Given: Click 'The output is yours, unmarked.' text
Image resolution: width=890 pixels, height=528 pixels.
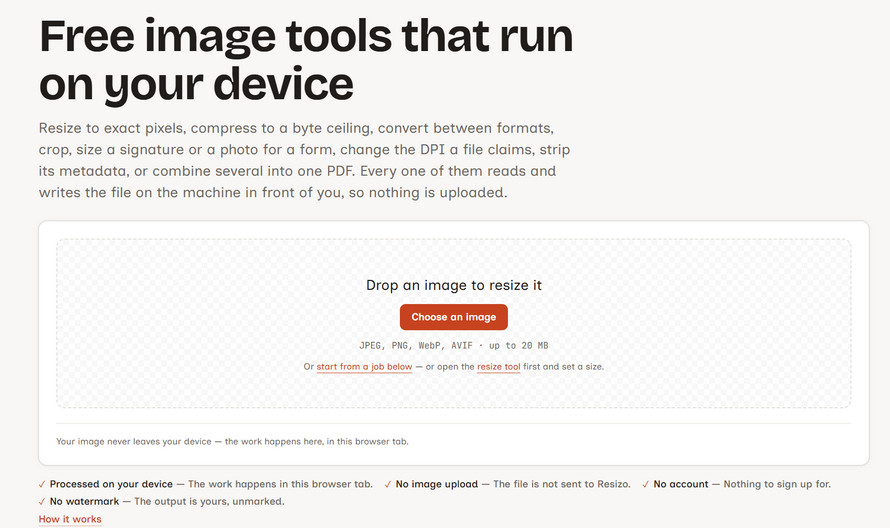Looking at the screenshot, I should point(209,501).
